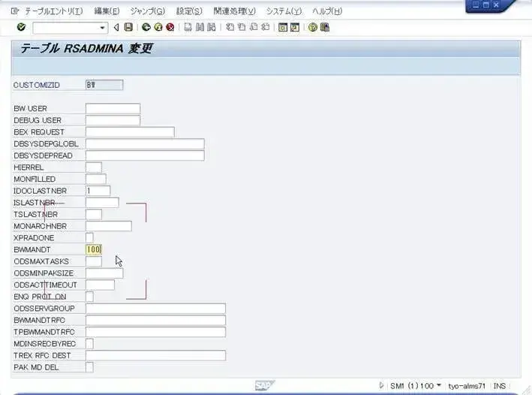Click the yellow Help question mark icon
The width and height of the screenshot is (532, 395).
pos(313,27)
